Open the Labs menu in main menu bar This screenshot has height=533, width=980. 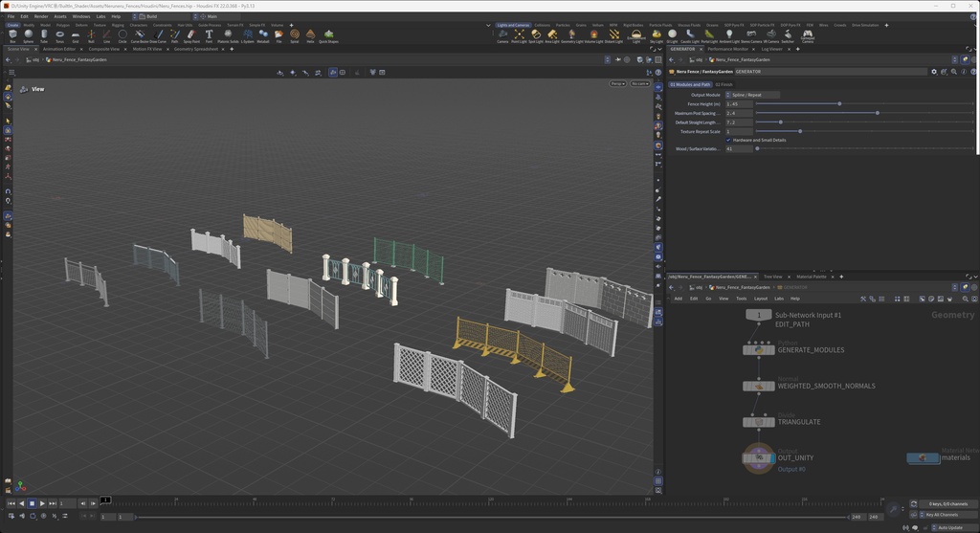[x=100, y=16]
